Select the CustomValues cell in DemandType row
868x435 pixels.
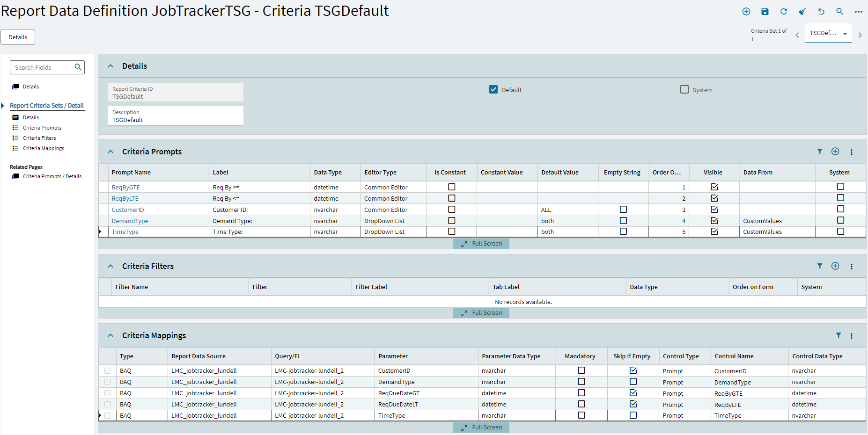tap(777, 221)
